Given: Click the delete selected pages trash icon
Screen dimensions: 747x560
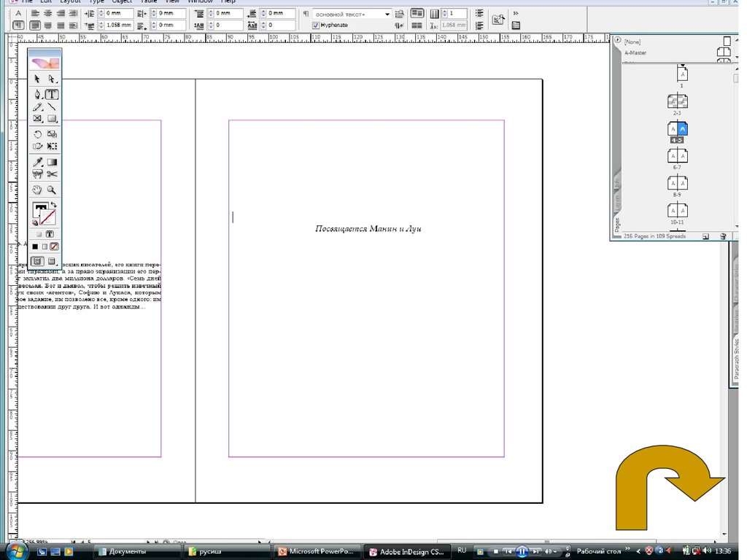Looking at the screenshot, I should click(x=723, y=236).
